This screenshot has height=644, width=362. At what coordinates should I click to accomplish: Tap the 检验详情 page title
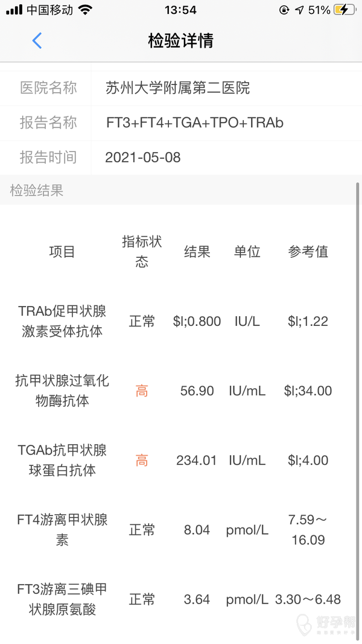[180, 41]
